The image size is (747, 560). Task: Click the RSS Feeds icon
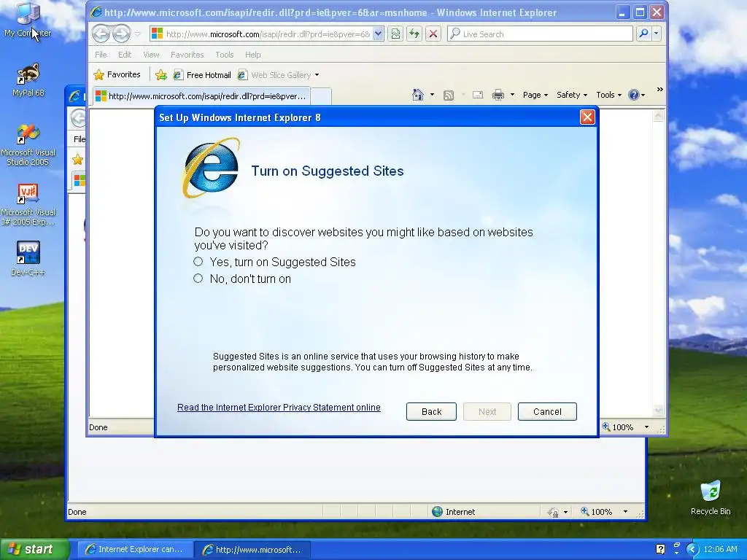[449, 96]
